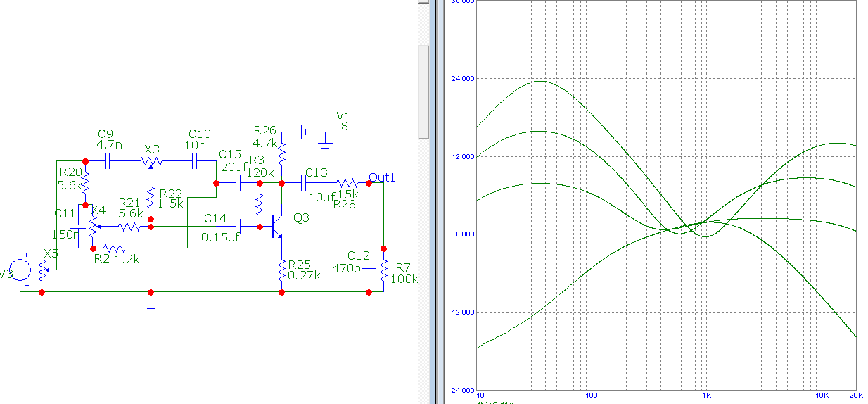Select the R21 resistor symbol

point(129,227)
